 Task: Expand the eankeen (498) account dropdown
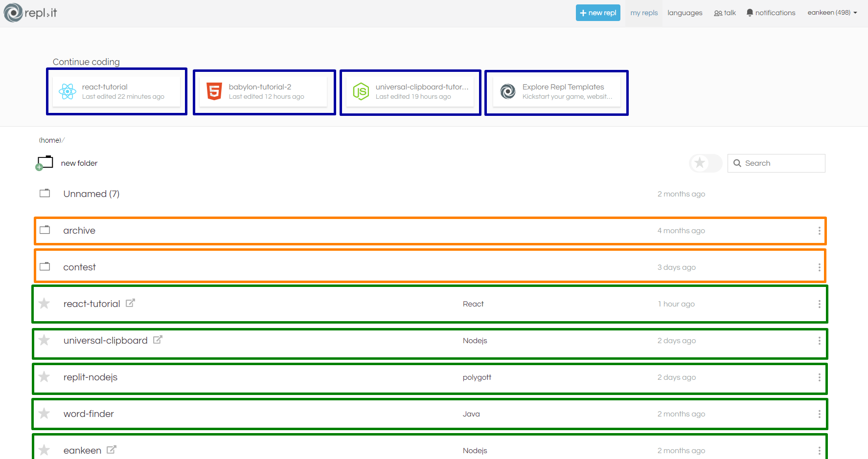pyautogui.click(x=832, y=13)
